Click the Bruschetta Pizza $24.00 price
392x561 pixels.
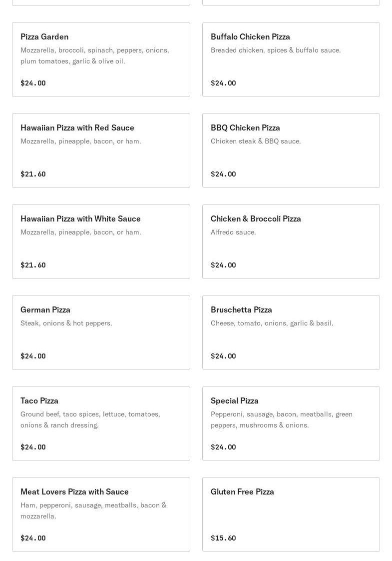tap(223, 356)
